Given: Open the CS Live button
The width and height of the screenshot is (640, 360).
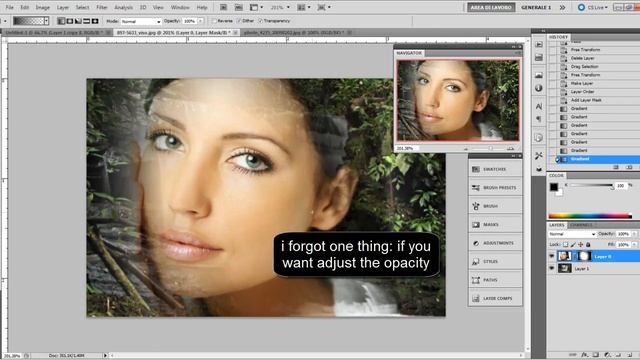Looking at the screenshot, I should 593,7.
